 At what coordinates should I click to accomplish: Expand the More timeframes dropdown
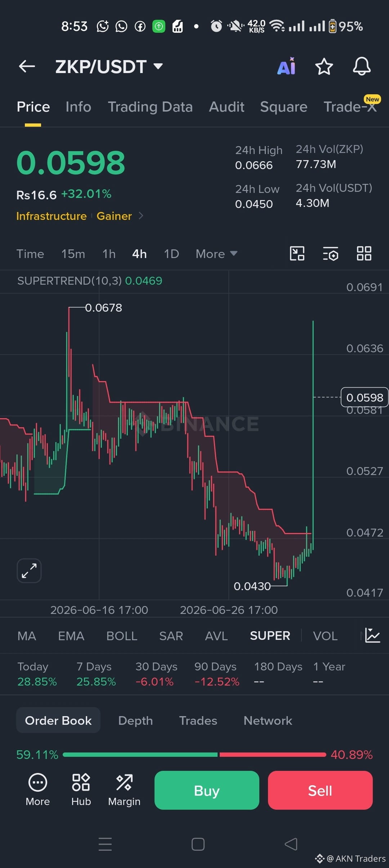[x=216, y=254]
